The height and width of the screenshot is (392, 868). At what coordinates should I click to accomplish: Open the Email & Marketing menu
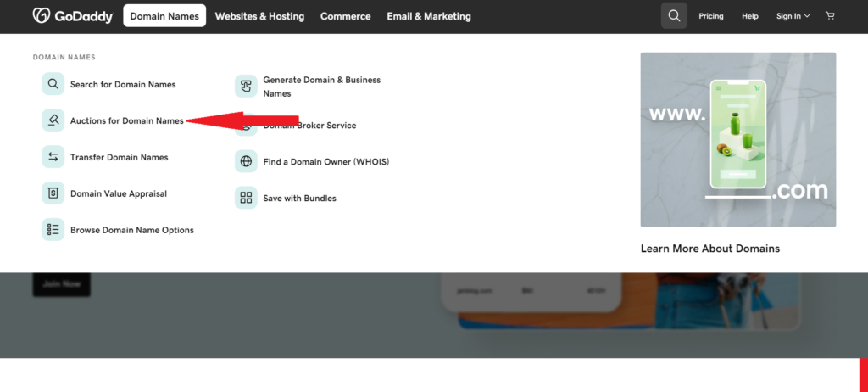tap(429, 16)
